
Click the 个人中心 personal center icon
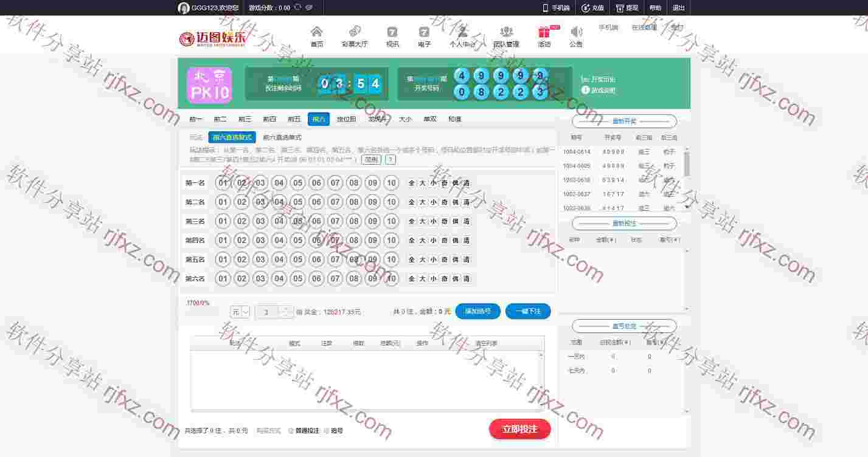[x=462, y=32]
